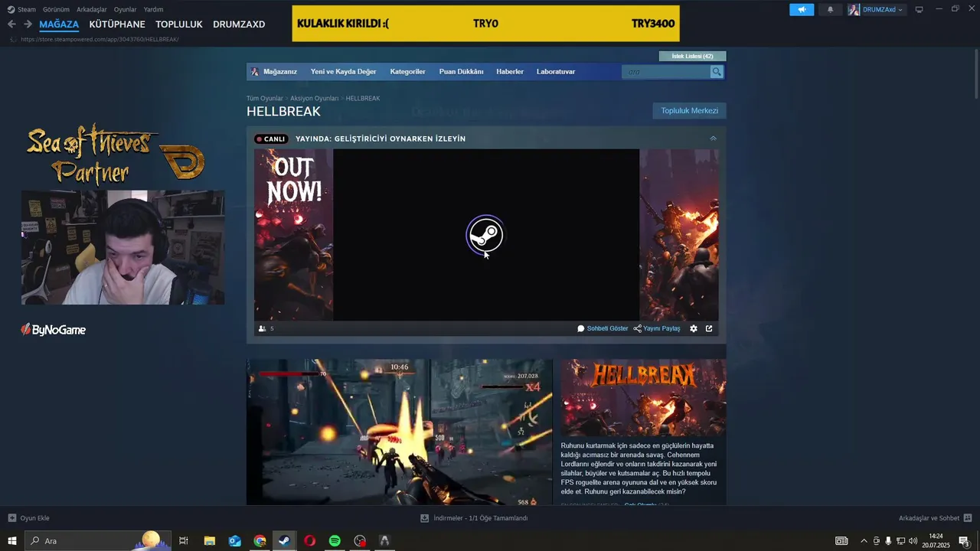Open Opera from taskbar
The image size is (980, 551).
coord(309,541)
